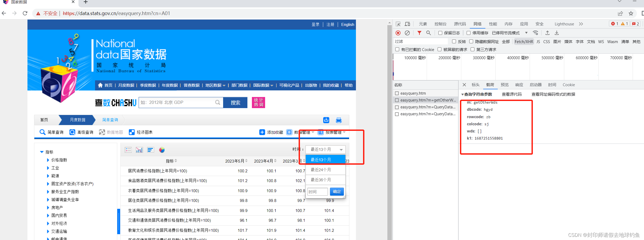
Task: Toggle the device toolbar icon in DevTools
Action: (x=407, y=24)
